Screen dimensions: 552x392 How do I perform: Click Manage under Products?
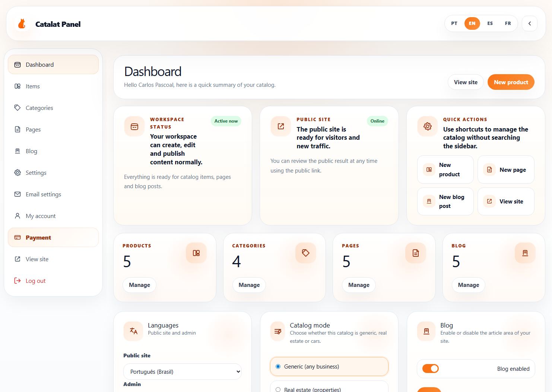click(139, 285)
